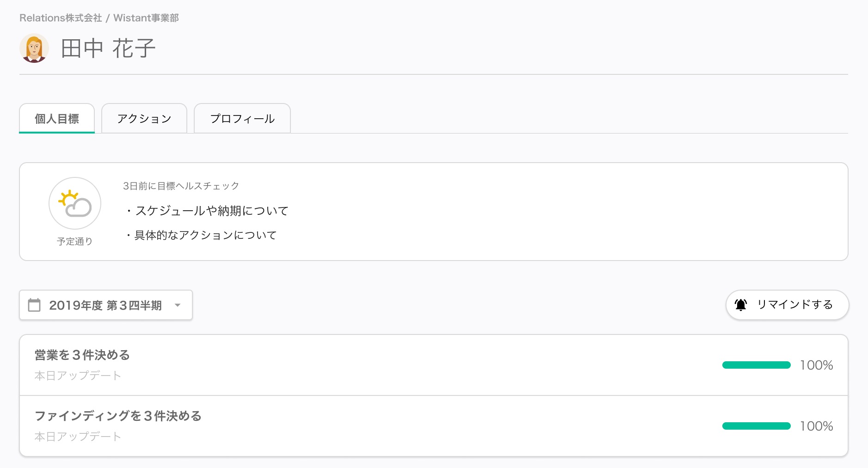The image size is (868, 468).
Task: Click the リマインドする button
Action: pos(787,305)
